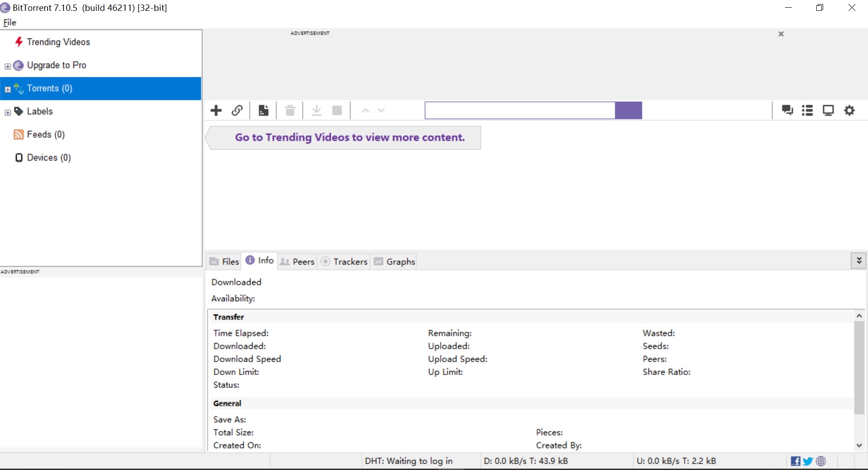Click the BitTorrent app icon in title bar
This screenshot has width=868, height=470.
coord(5,8)
